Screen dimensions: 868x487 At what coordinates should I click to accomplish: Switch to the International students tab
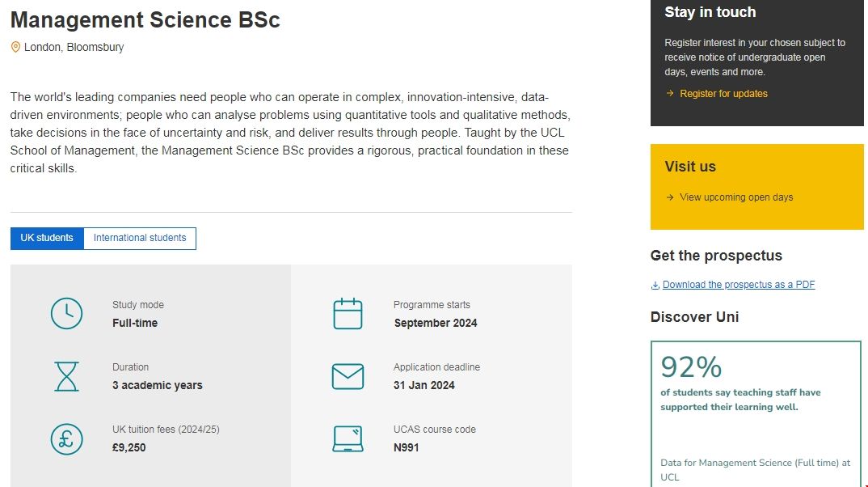coord(140,238)
